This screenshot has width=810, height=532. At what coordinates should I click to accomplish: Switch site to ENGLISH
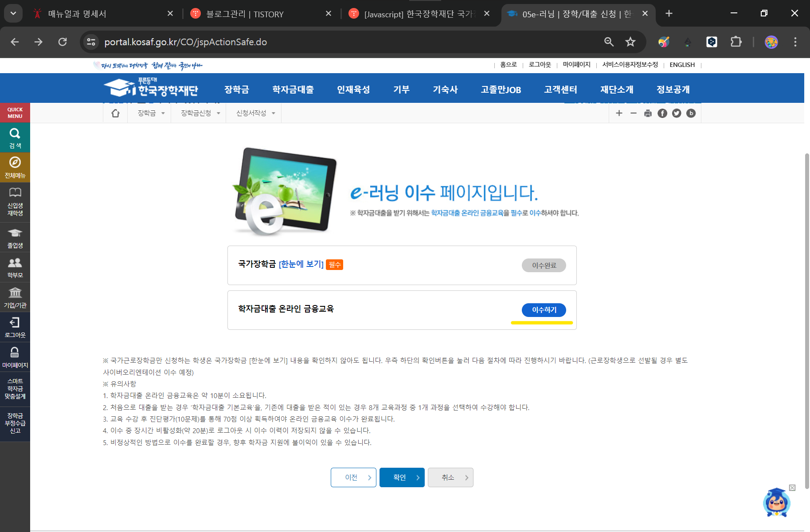tap(682, 65)
